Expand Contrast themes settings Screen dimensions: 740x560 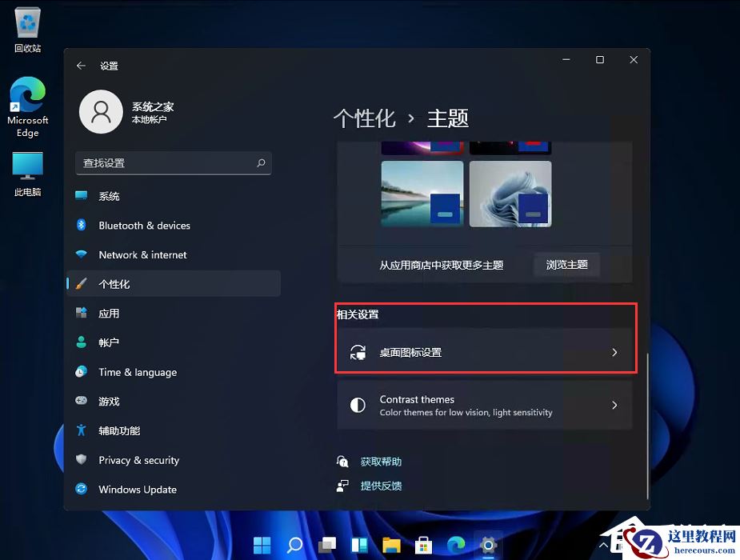coord(486,406)
